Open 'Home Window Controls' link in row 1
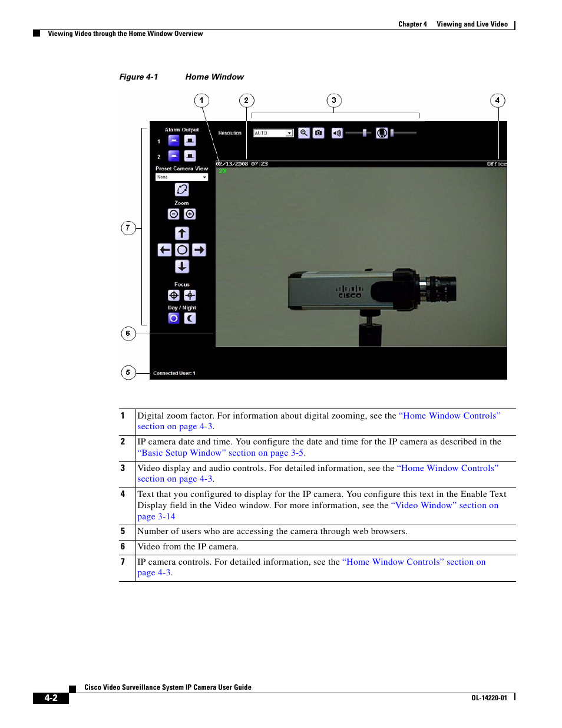This screenshot has height=728, width=562. point(449,416)
